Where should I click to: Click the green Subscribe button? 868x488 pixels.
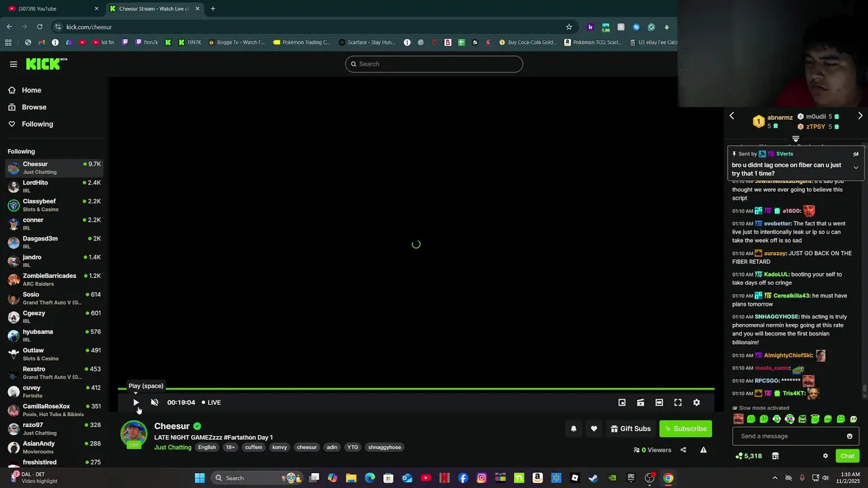(x=686, y=428)
